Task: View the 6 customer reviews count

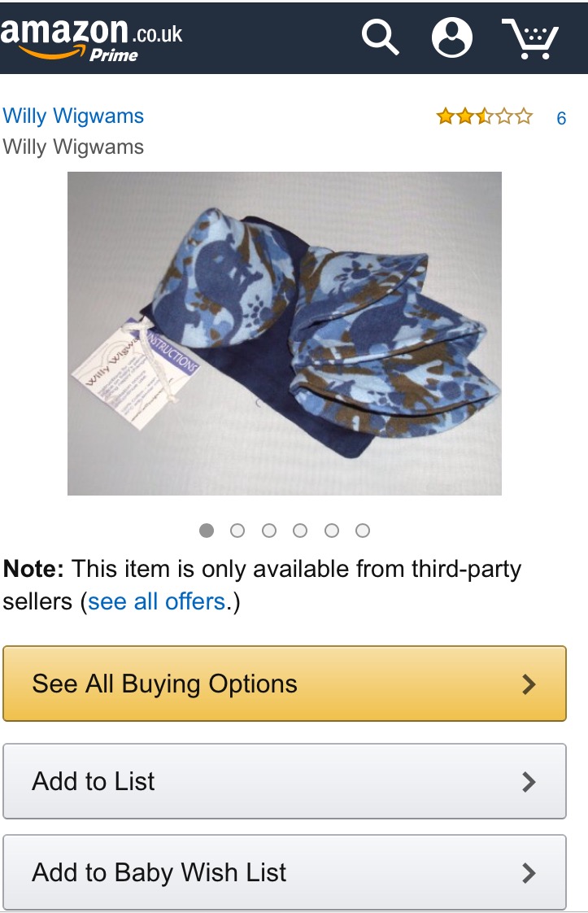Action: click(561, 118)
